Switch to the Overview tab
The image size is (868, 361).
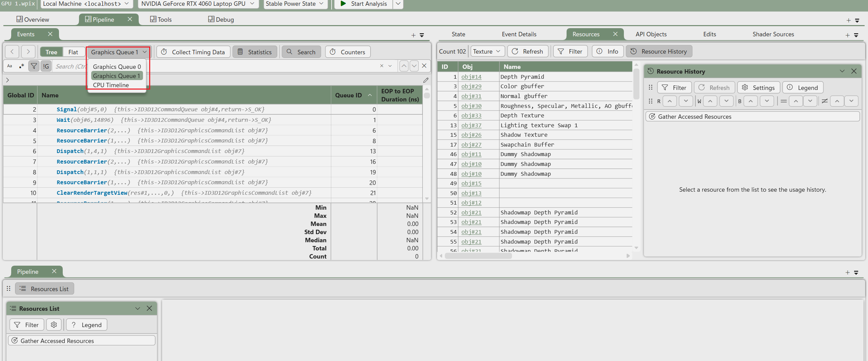point(33,20)
